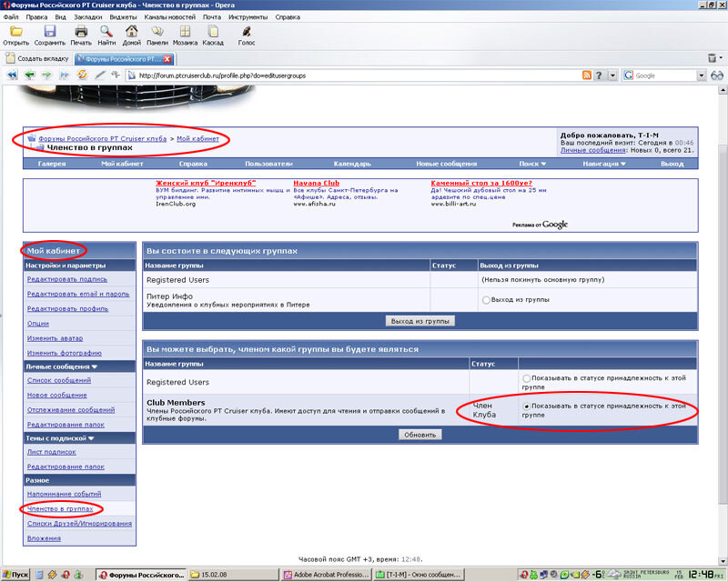Open the Навигация dropdown in forum navbar

pyautogui.click(x=604, y=164)
